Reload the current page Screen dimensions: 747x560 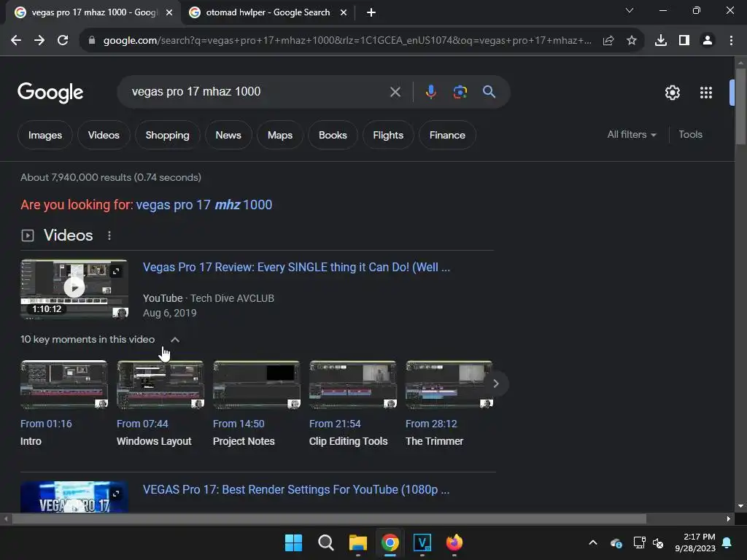click(x=63, y=41)
